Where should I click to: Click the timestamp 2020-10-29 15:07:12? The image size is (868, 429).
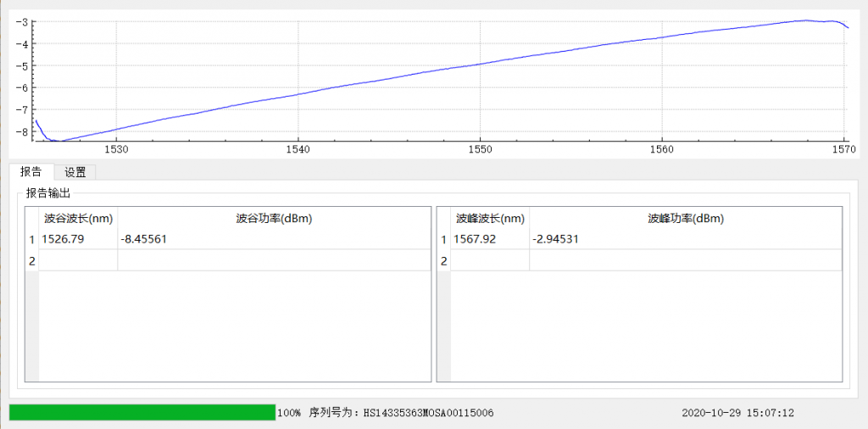[738, 413]
